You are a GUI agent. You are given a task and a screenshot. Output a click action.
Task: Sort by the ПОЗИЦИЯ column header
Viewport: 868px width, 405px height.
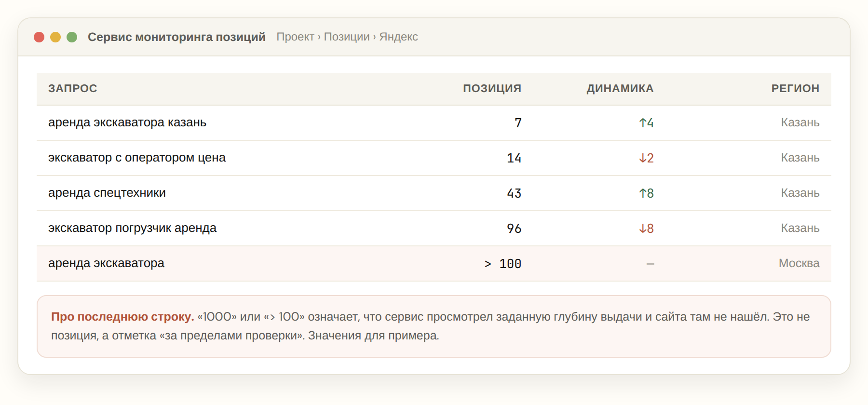pyautogui.click(x=492, y=89)
